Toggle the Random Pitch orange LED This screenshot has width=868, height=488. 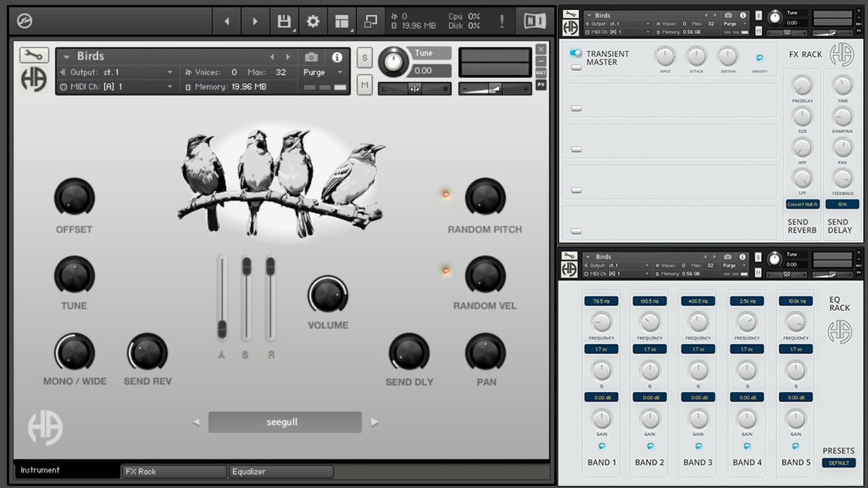pyautogui.click(x=446, y=194)
